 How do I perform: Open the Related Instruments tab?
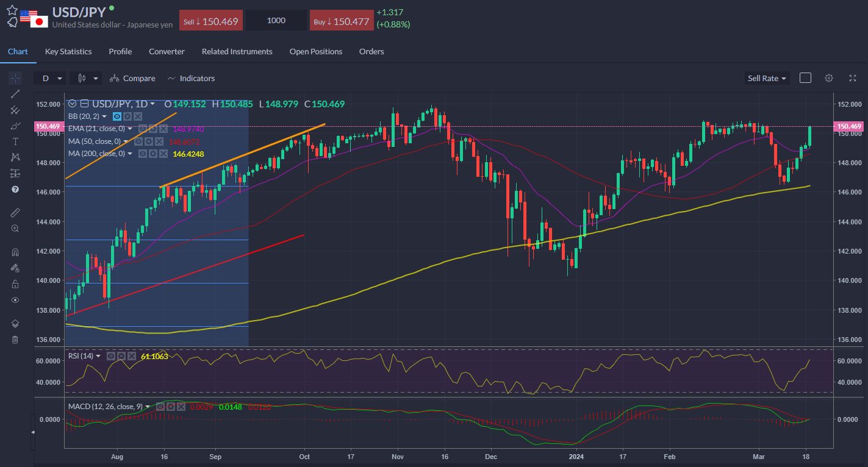pos(237,52)
